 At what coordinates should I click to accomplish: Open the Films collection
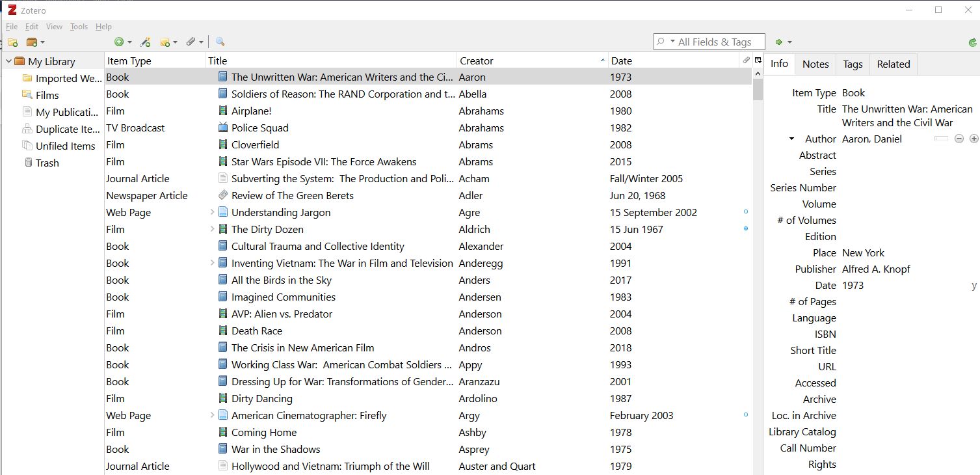coord(40,95)
